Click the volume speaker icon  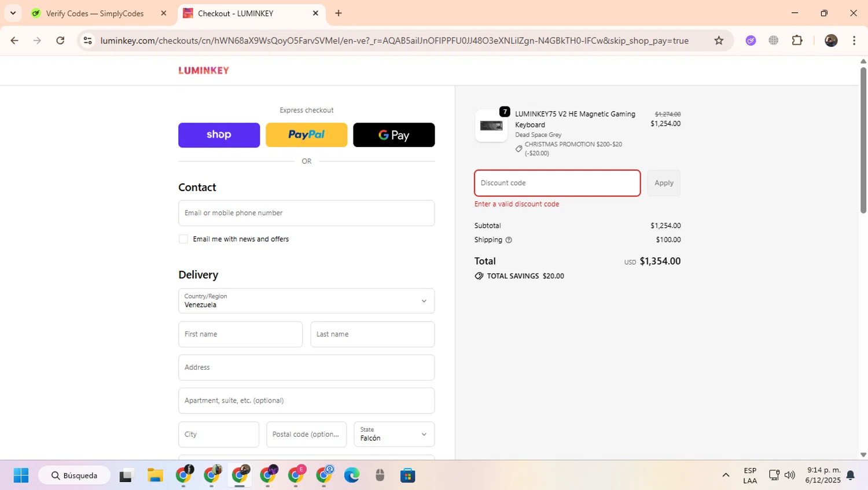click(790, 476)
